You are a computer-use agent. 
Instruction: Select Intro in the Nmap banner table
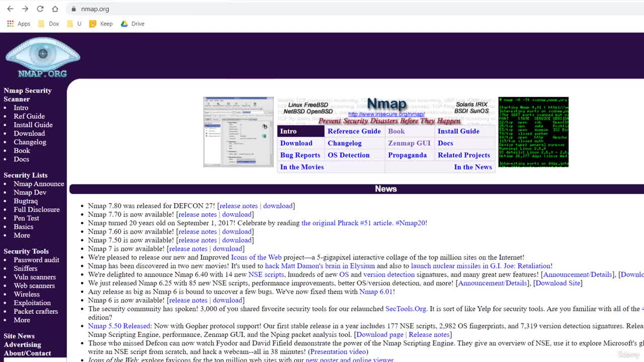288,131
